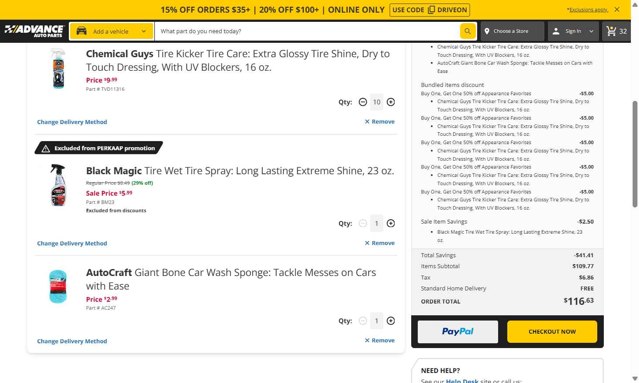This screenshot has width=639, height=383.
Task: Click the CHECKOUT NOW button
Action: 552,332
